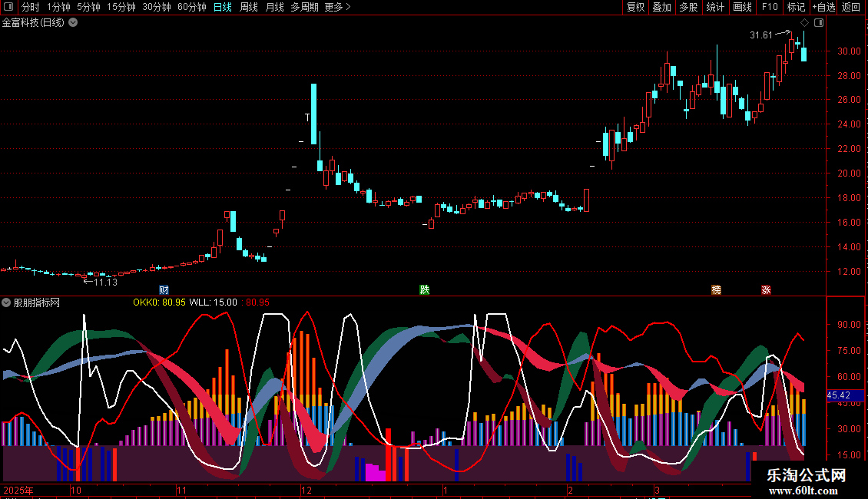Select the 30分钟 period tab
868x499 pixels.
coord(157,7)
